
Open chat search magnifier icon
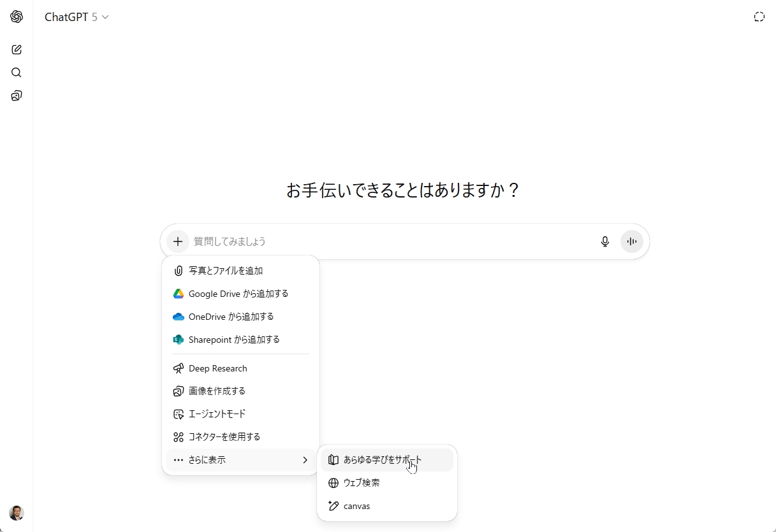(x=17, y=73)
